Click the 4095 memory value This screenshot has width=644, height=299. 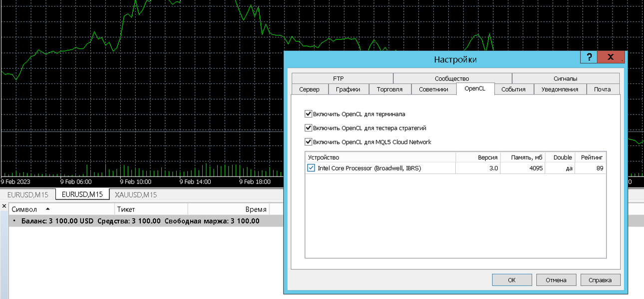click(x=536, y=168)
